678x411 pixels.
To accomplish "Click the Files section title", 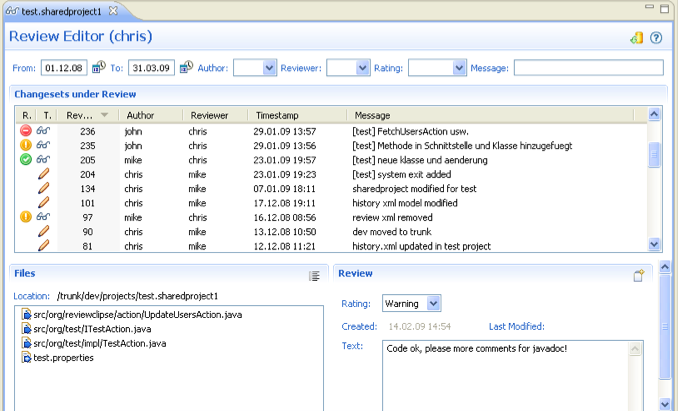I will 25,273.
